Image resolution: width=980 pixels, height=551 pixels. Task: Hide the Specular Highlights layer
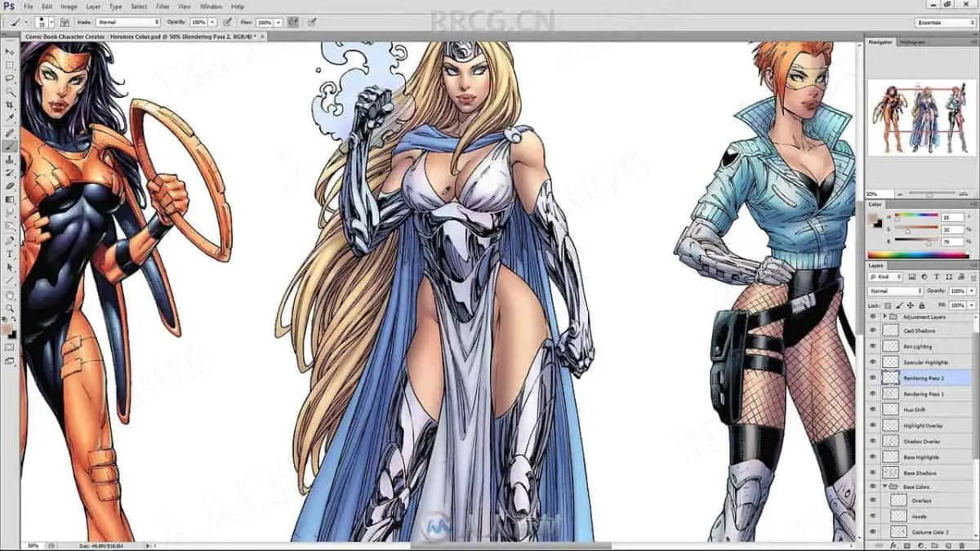pyautogui.click(x=873, y=362)
